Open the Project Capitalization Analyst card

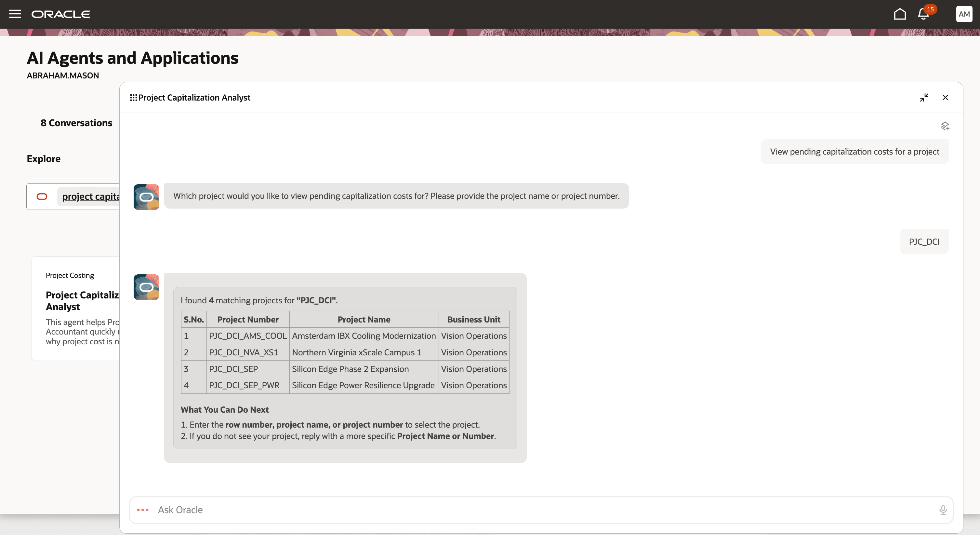(76, 309)
